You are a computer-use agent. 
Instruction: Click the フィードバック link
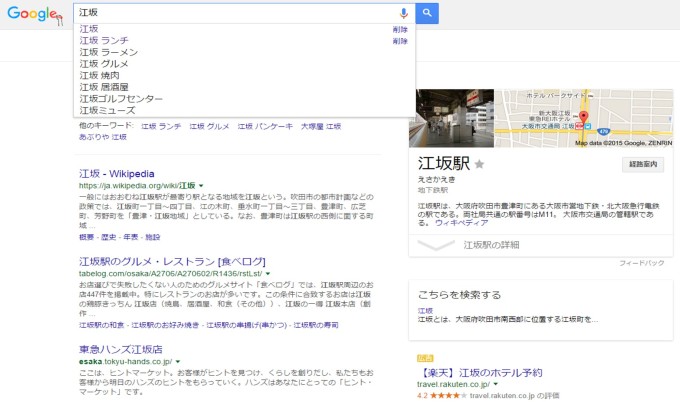pyautogui.click(x=641, y=263)
